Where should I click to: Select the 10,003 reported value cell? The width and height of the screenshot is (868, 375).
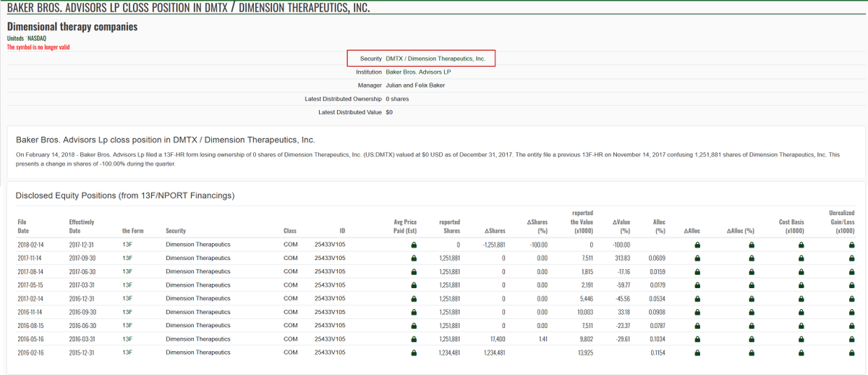pyautogui.click(x=584, y=312)
